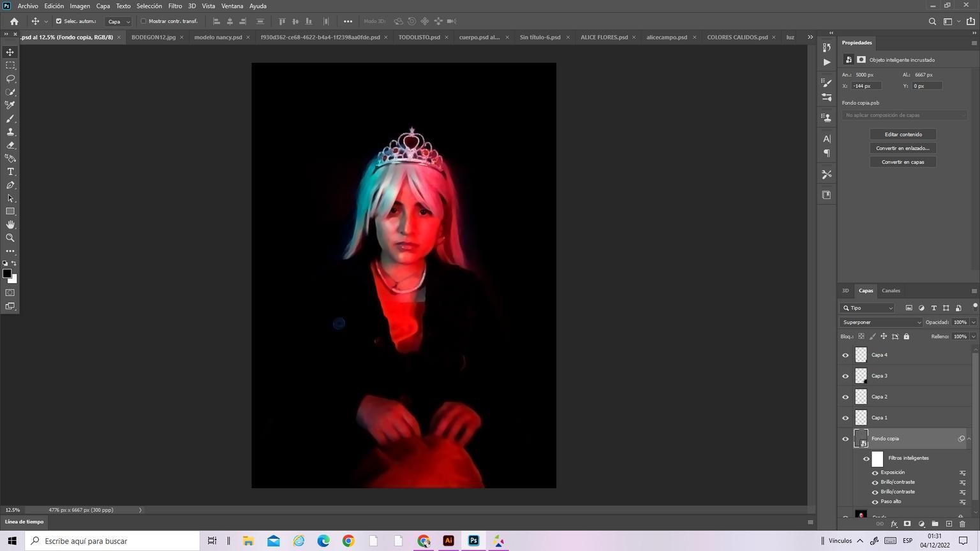
Task: Hide the Capa 3 layer
Action: tap(845, 376)
